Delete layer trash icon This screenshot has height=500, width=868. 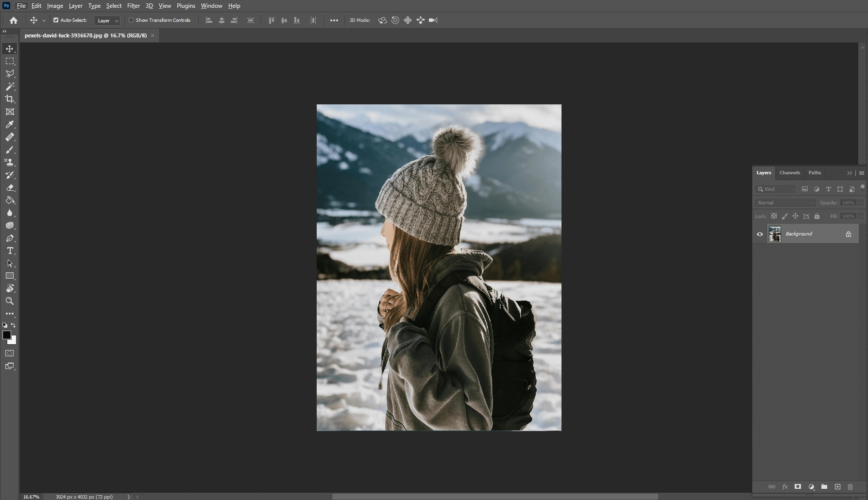tap(850, 486)
